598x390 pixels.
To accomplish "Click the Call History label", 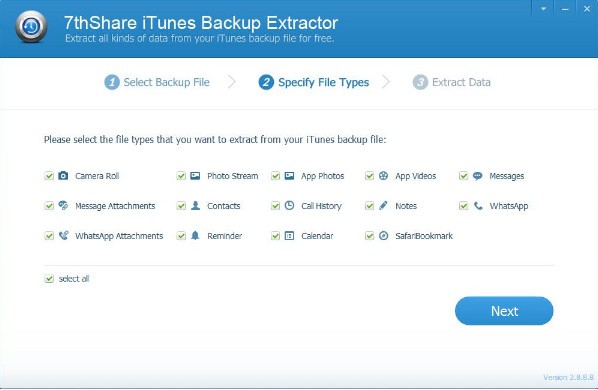I will pos(322,206).
